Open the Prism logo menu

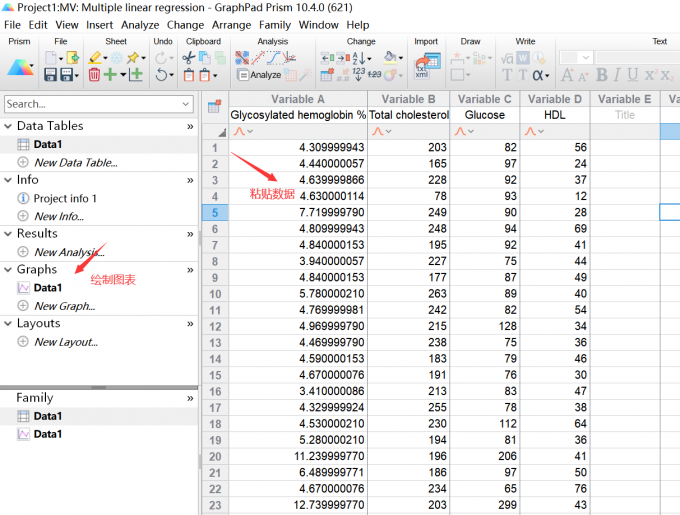pos(20,68)
